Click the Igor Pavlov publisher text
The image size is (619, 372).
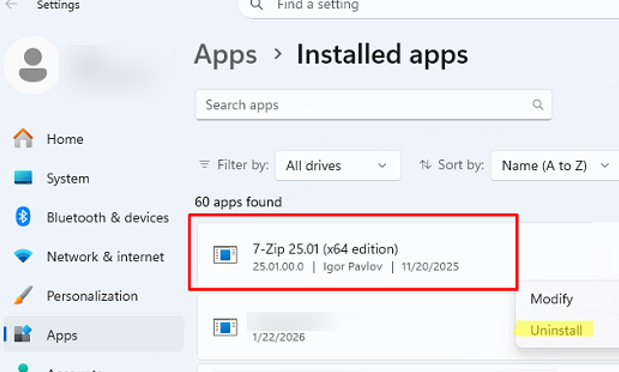pos(353,267)
